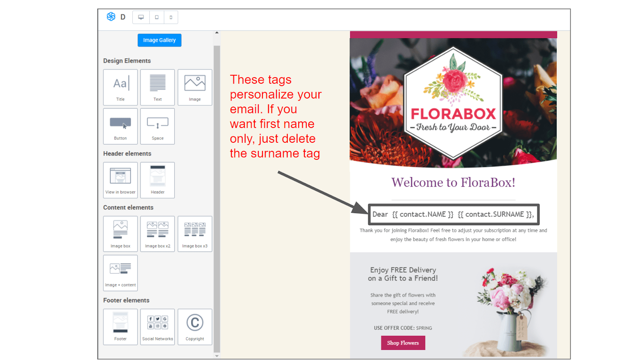Pick the Image box x3 element
This screenshot has height=362, width=644.
[x=195, y=234]
